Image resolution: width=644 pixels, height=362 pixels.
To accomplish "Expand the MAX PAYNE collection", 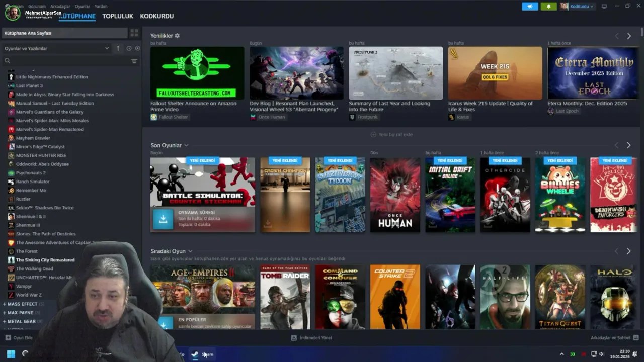I will pyautogui.click(x=4, y=313).
